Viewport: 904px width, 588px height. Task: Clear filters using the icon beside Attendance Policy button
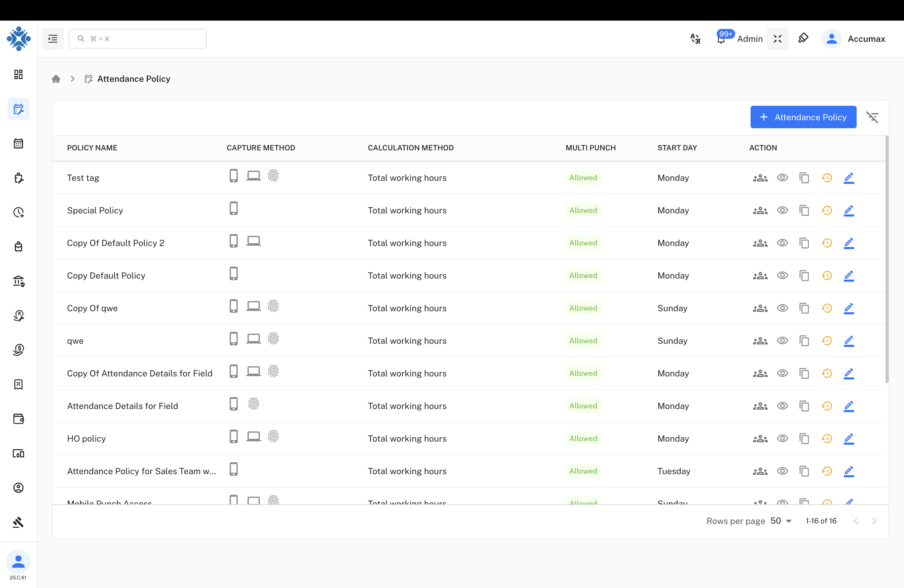coord(873,117)
